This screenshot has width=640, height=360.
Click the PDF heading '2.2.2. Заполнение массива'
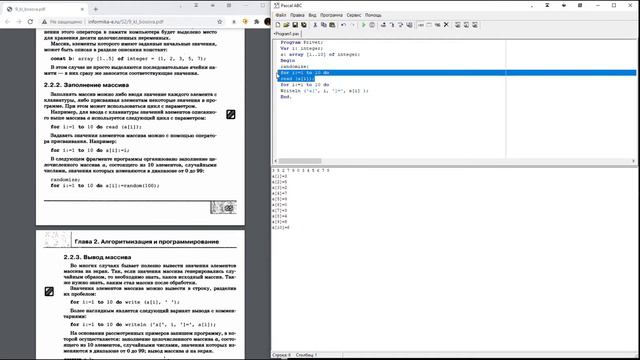pos(87,85)
